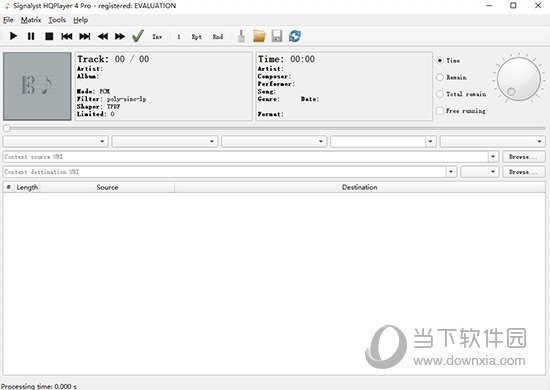Click the track position seek slider handle

[7, 128]
